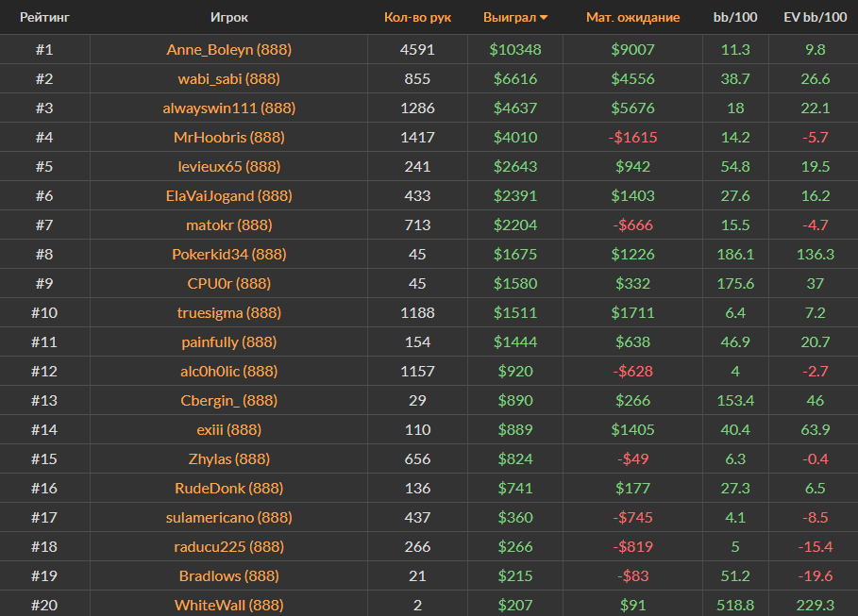The height and width of the screenshot is (616, 858).
Task: Click the sort arrow next to Выиграл
Action: [544, 18]
